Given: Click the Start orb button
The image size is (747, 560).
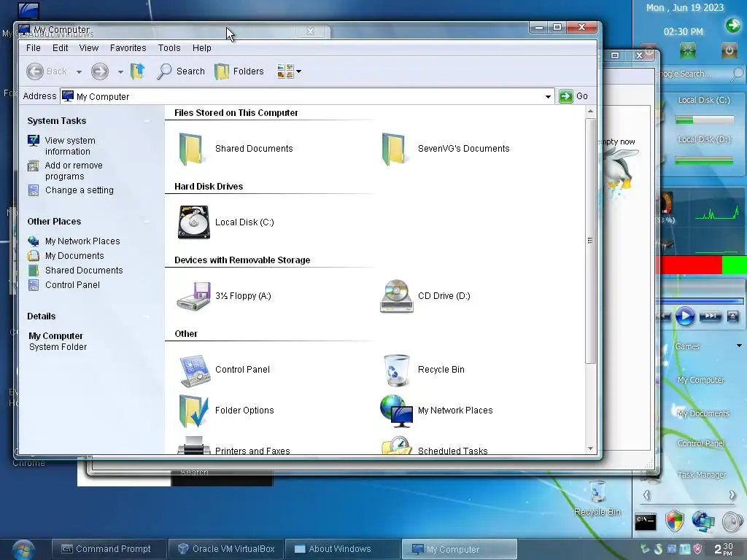Looking at the screenshot, I should tap(23, 550).
